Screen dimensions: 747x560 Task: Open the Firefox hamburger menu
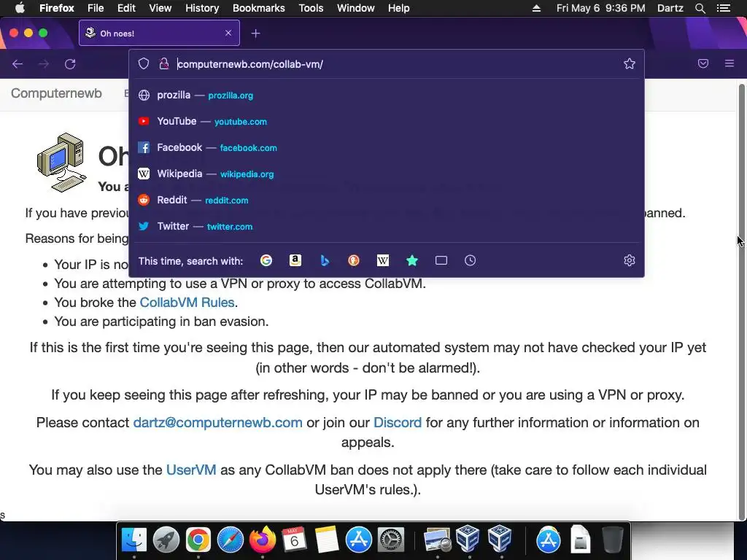point(729,63)
